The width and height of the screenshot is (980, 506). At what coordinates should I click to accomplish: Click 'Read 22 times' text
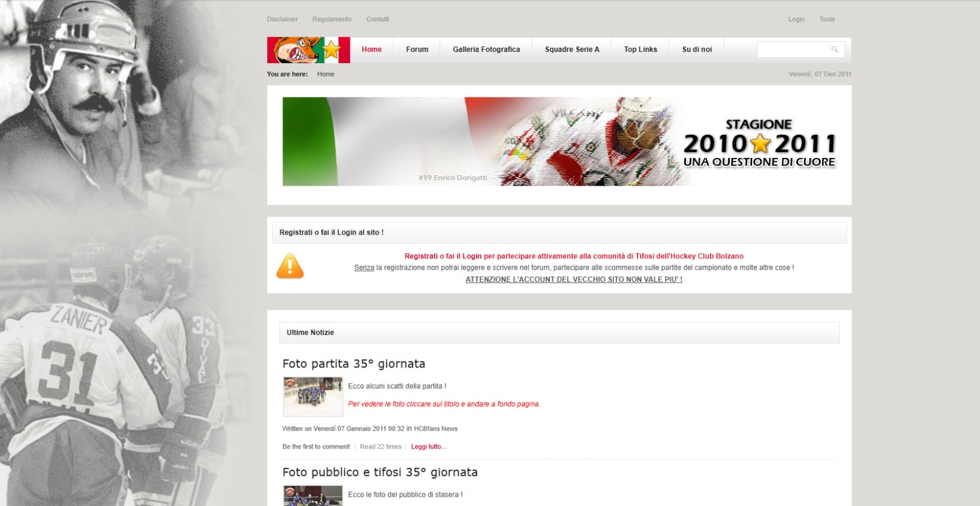pos(380,447)
